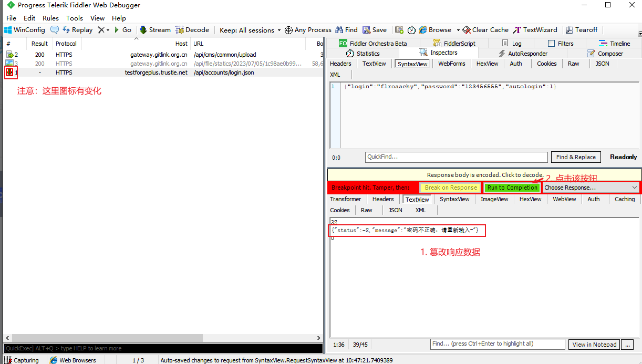Open the response Caching tab
The width and height of the screenshot is (642, 364).
pos(625,199)
